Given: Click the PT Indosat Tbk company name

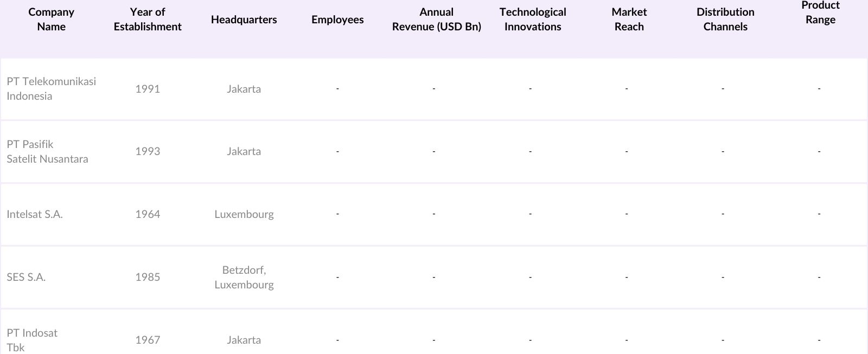Looking at the screenshot, I should pyautogui.click(x=32, y=340).
